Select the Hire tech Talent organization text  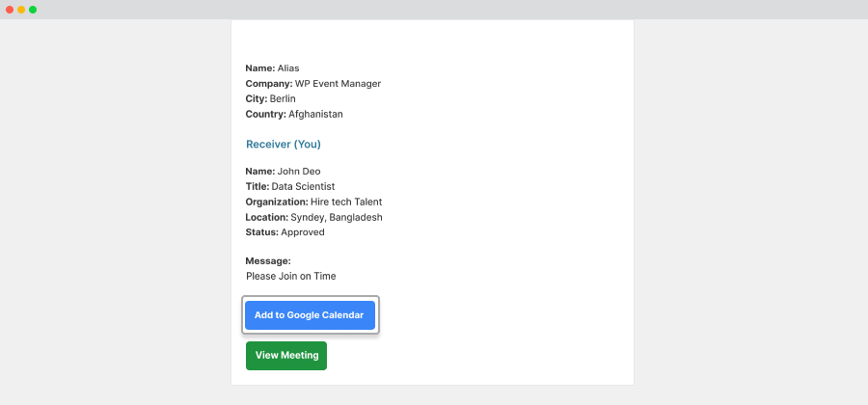[x=346, y=202]
